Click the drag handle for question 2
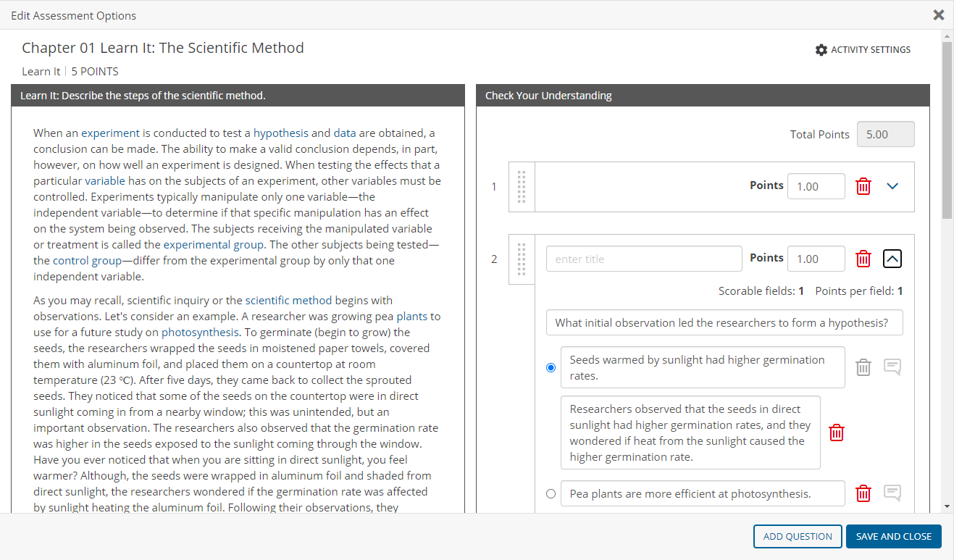 522,259
